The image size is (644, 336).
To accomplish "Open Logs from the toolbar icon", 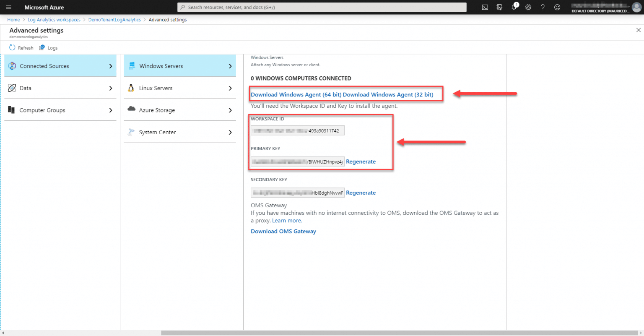I will (x=42, y=47).
